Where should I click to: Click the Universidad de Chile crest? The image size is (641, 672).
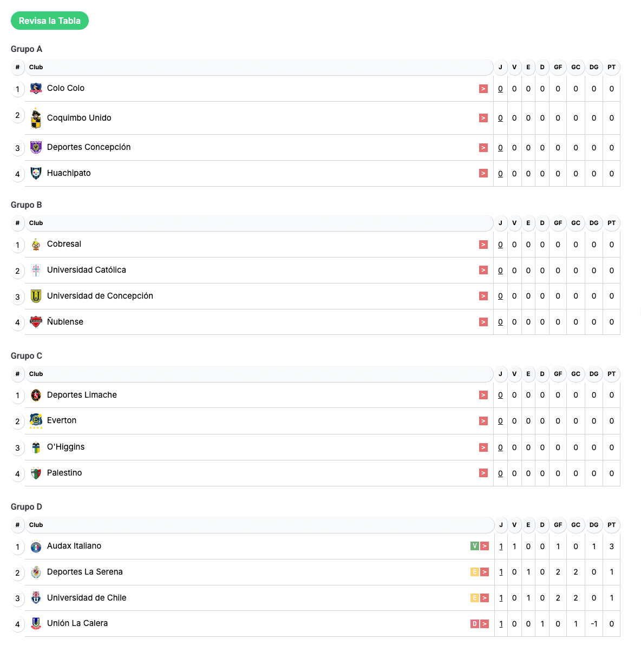36,598
